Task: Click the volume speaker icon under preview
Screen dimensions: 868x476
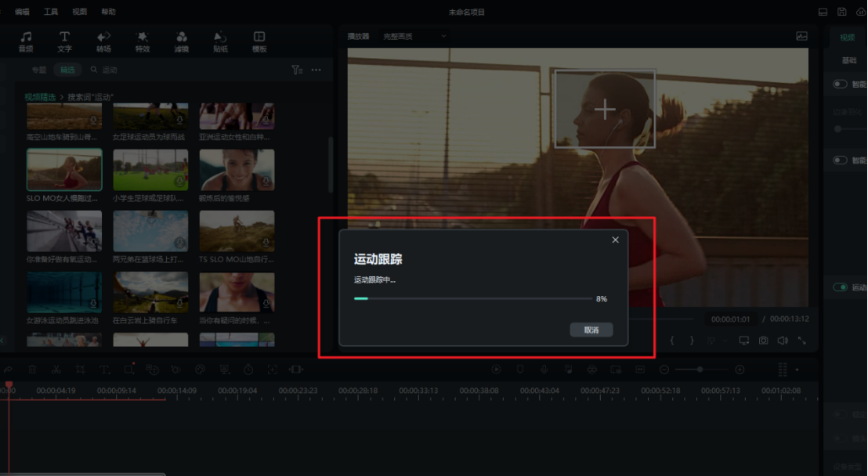Action: pos(783,341)
